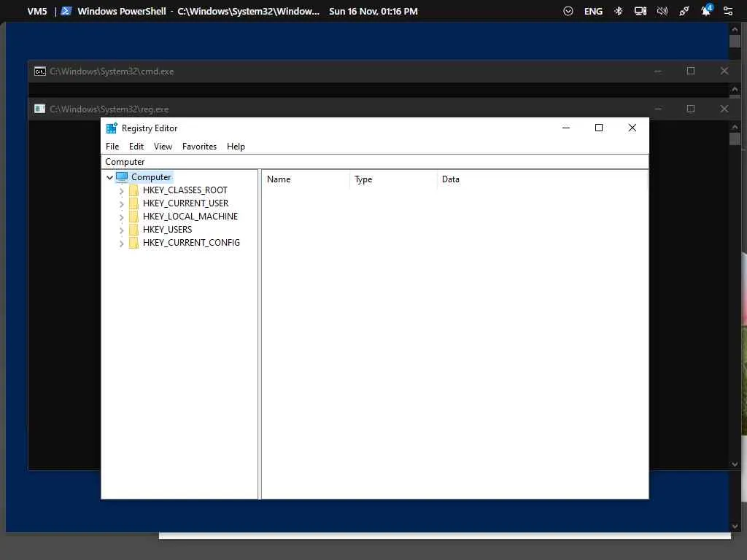Click the HKEY_CURRENT_CONFIG folder icon
The width and height of the screenshot is (747, 560).
click(x=134, y=243)
